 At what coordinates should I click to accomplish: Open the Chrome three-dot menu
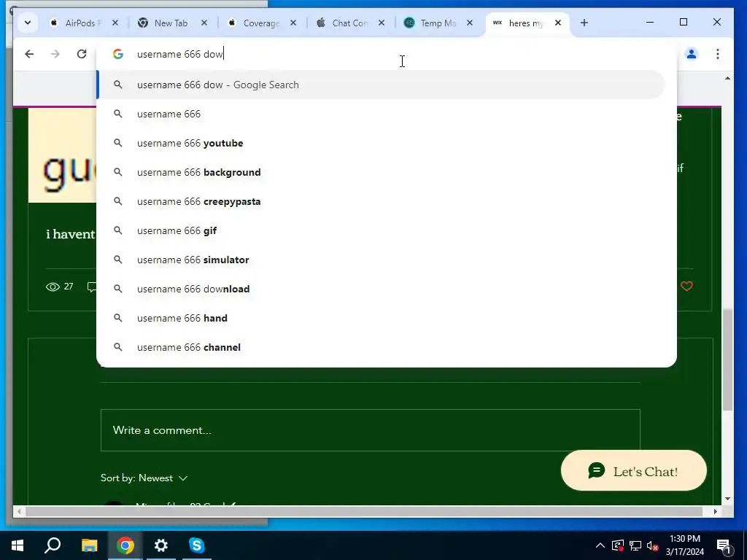coord(718,54)
